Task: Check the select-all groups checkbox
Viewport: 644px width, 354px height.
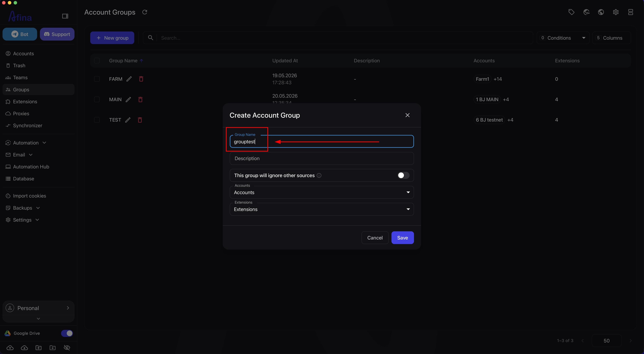Action: [97, 61]
